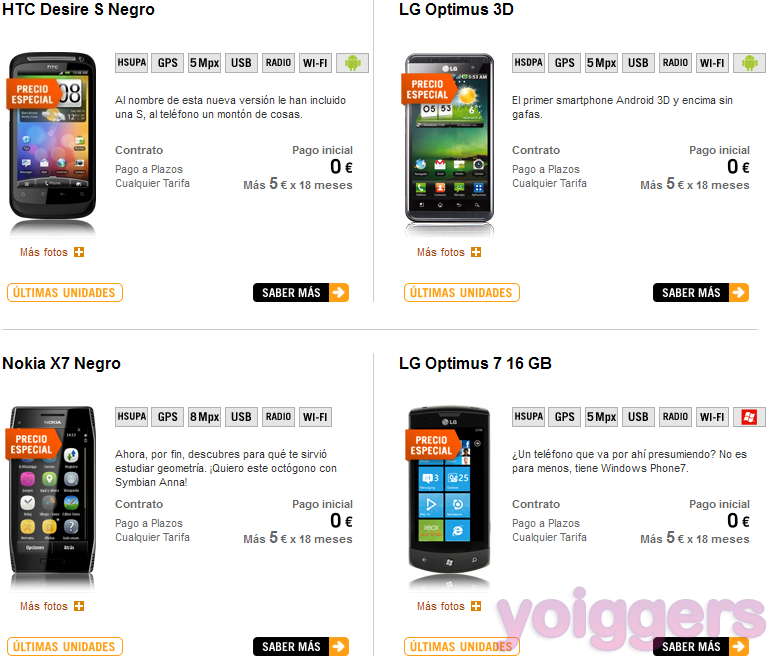Click the Android icon for LG Optimus 3D

749,63
